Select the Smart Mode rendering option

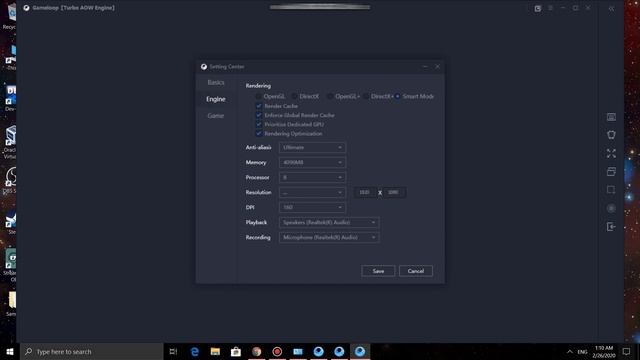pyautogui.click(x=414, y=96)
